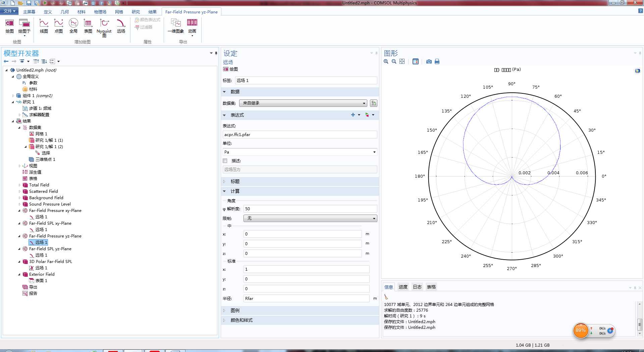Viewport: 644px width, 352px height.
Task: Select 远场 1 under Far-Field SPL yz-Plane
Action: pyautogui.click(x=41, y=255)
